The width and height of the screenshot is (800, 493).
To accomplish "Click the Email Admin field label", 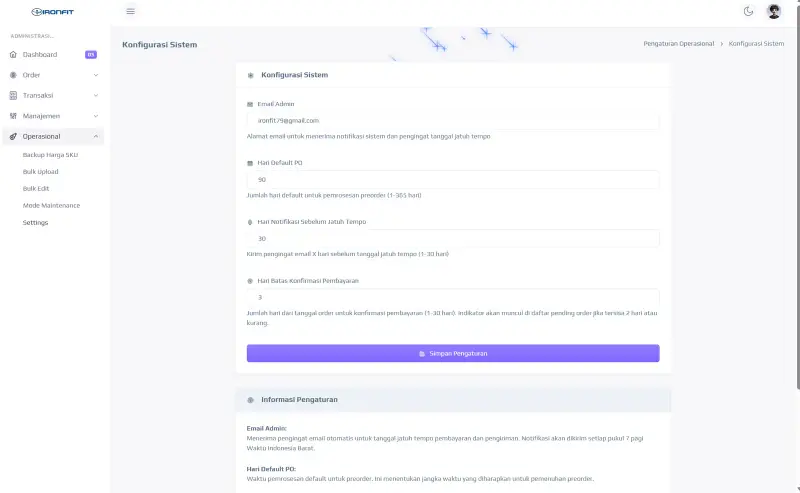I will coord(276,104).
